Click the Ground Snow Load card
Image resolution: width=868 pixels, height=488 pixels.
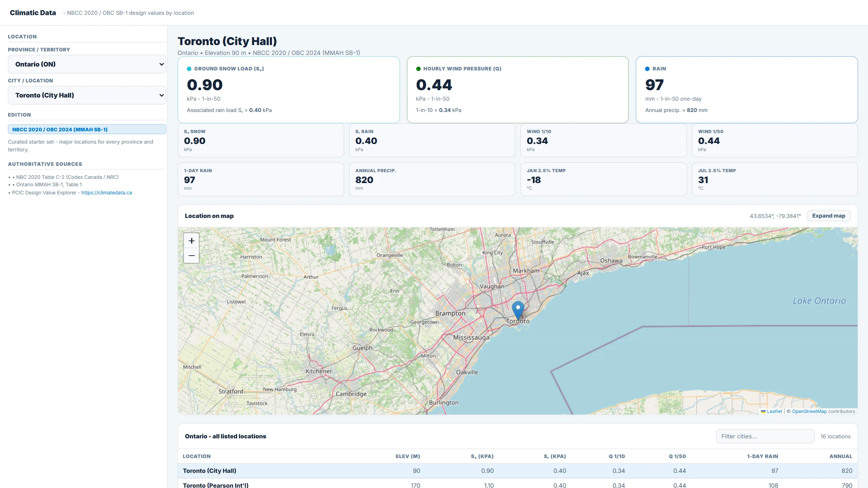click(289, 90)
